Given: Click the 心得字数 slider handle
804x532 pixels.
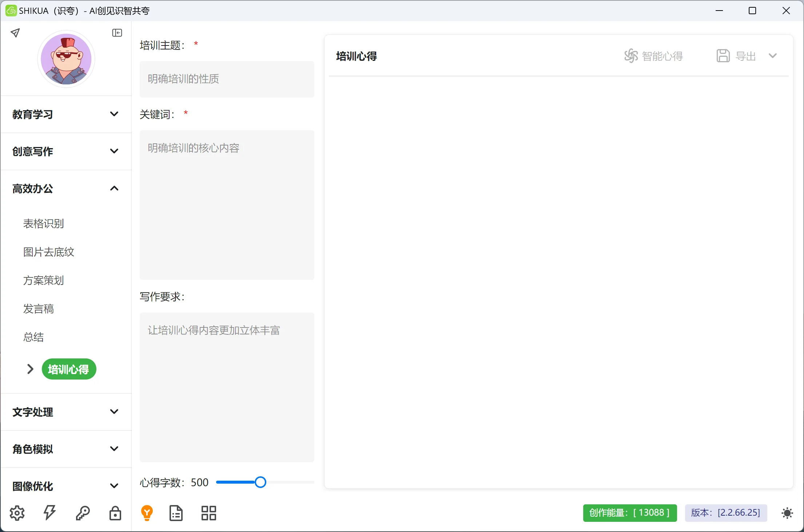Looking at the screenshot, I should [x=260, y=482].
